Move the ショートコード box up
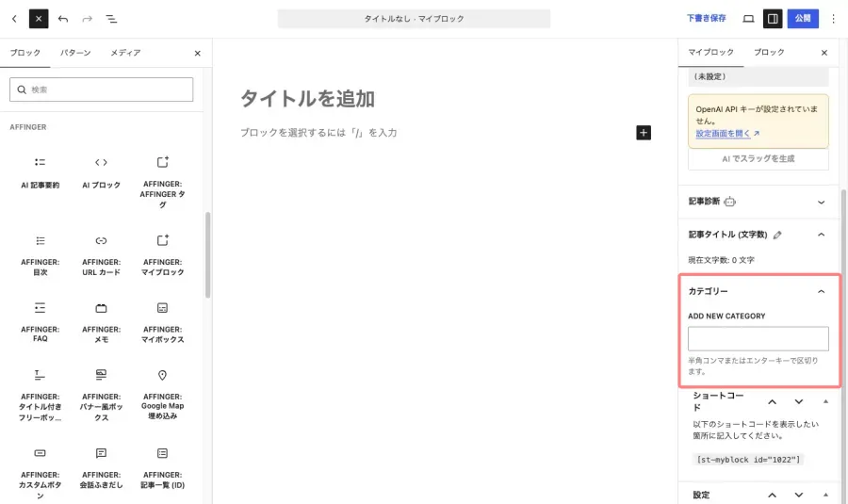The image size is (848, 504). pos(772,402)
